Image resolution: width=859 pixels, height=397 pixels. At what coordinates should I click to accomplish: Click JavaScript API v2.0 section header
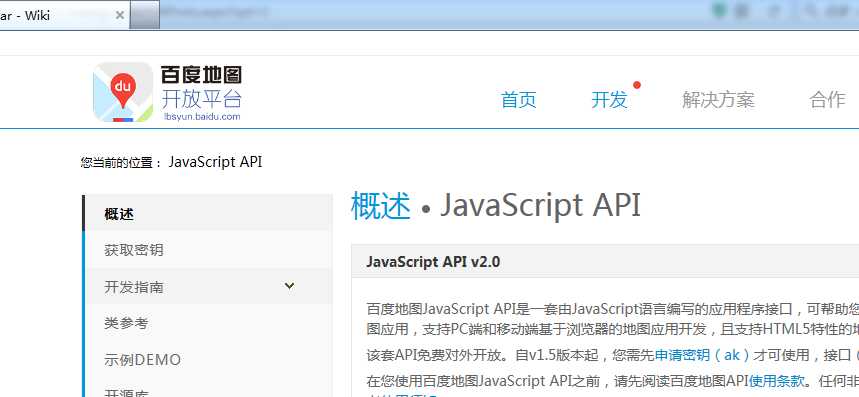coord(433,262)
